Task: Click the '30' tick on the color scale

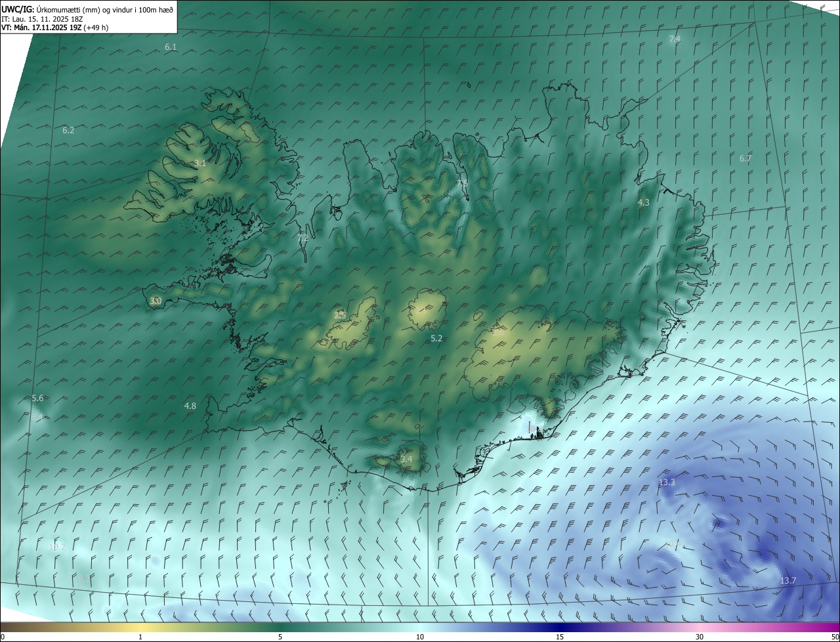Action: tap(700, 637)
